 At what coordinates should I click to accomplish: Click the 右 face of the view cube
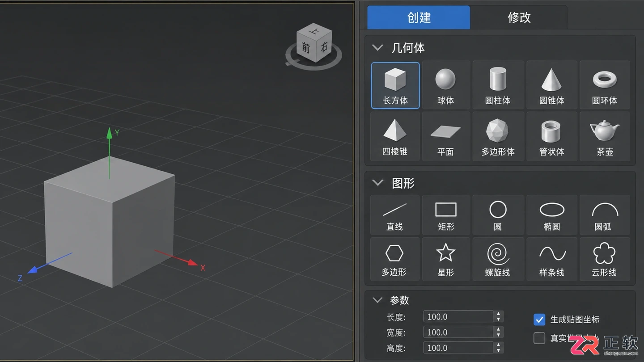[324, 46]
